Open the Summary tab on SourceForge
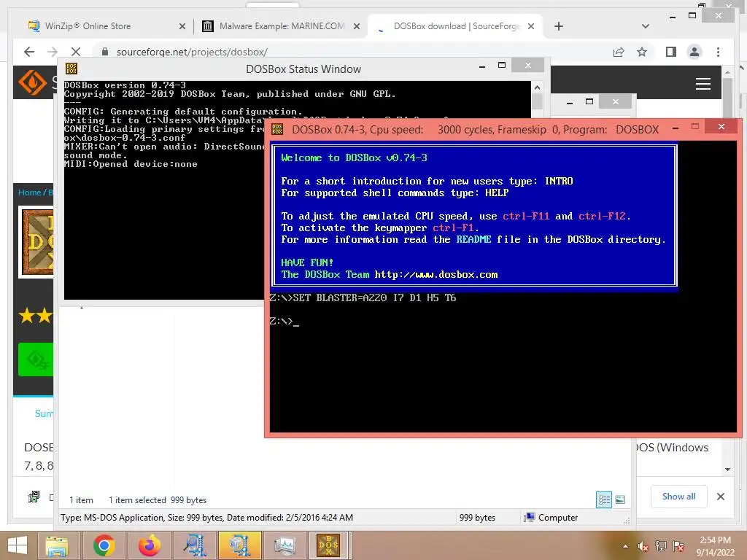This screenshot has width=747, height=560. click(44, 413)
